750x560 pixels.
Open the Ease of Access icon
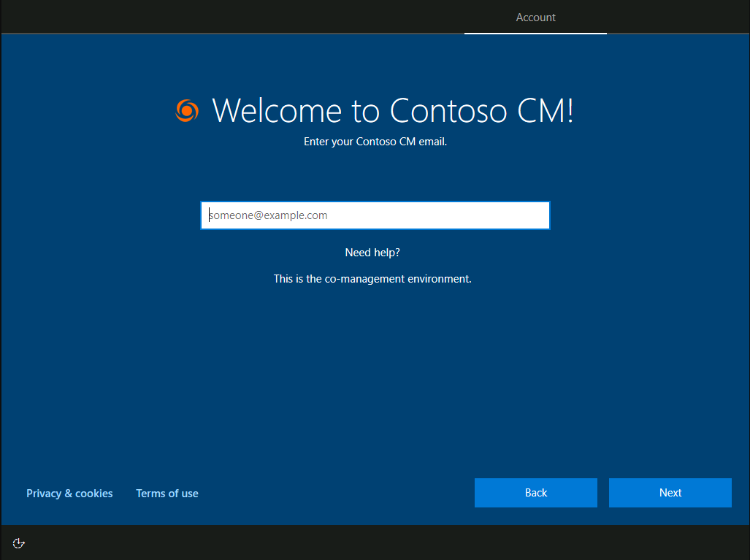(18, 543)
